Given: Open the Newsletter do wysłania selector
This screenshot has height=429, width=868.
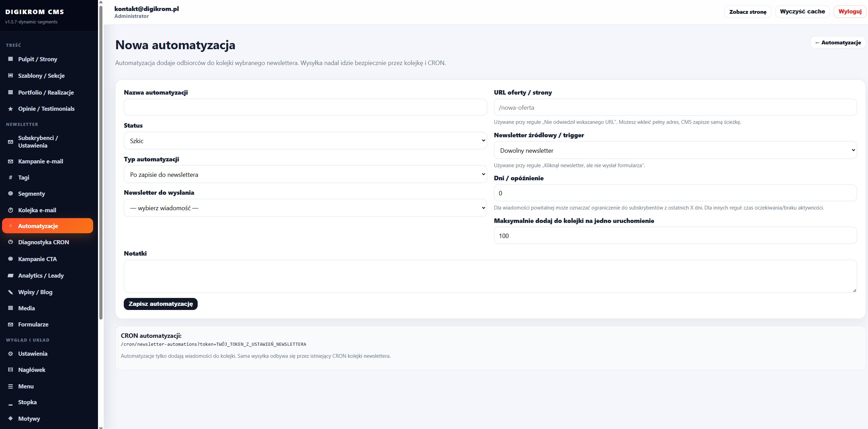Looking at the screenshot, I should click(x=305, y=208).
